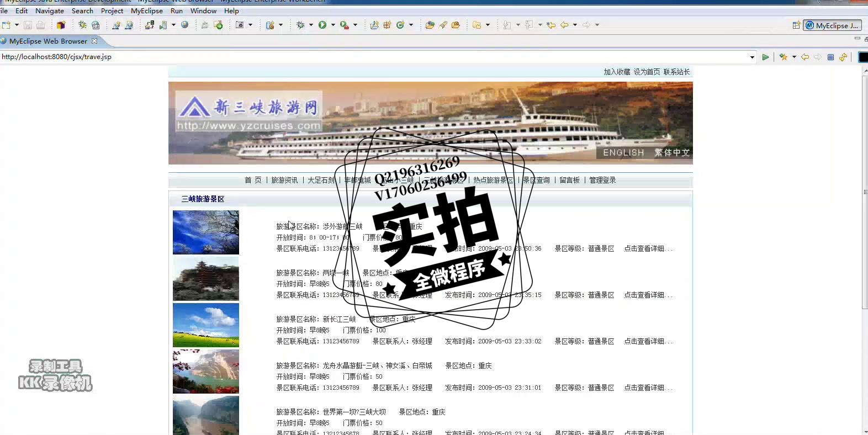Click the 繁体中文 language link on banner

pyautogui.click(x=672, y=152)
